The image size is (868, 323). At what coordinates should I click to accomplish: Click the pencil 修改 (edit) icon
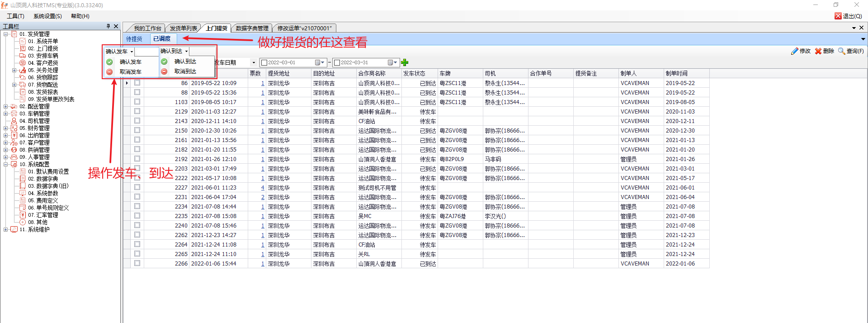click(x=794, y=51)
